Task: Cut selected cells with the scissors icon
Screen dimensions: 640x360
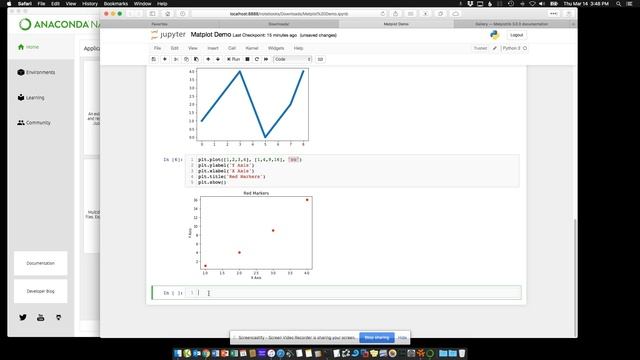Action: [x=176, y=59]
